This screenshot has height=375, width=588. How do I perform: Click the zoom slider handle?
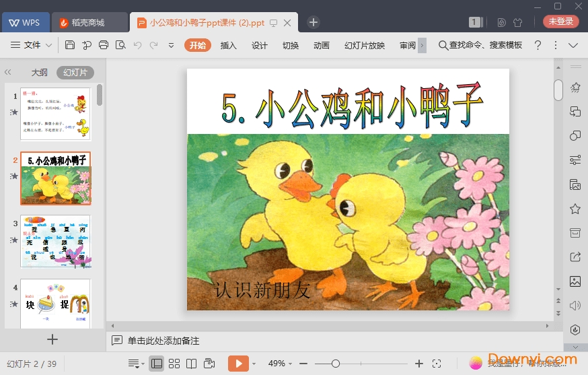click(336, 364)
